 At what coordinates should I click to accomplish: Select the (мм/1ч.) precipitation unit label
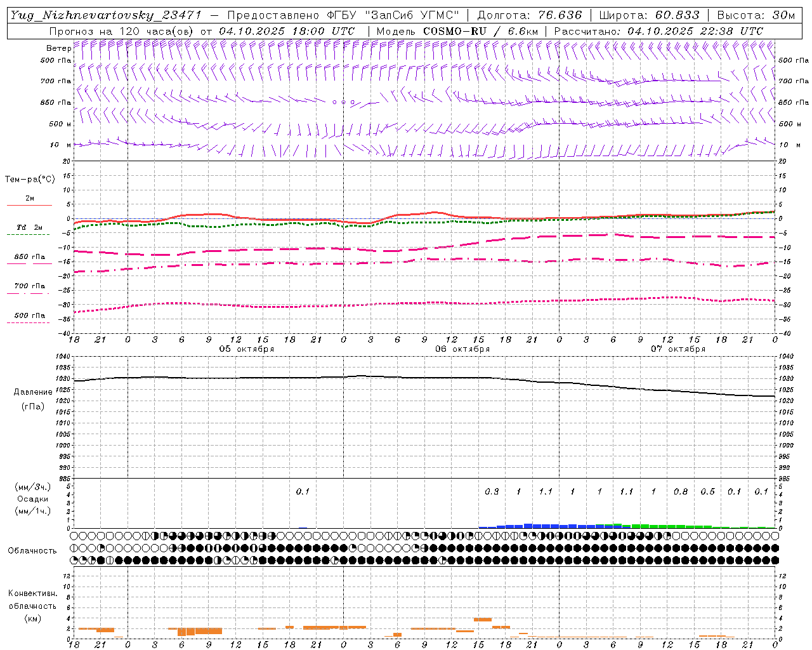33,511
